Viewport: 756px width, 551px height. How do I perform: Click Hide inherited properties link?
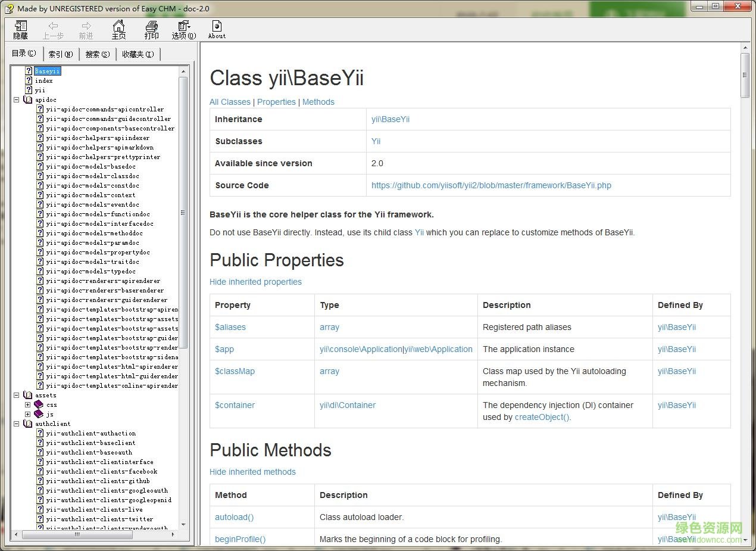point(255,282)
